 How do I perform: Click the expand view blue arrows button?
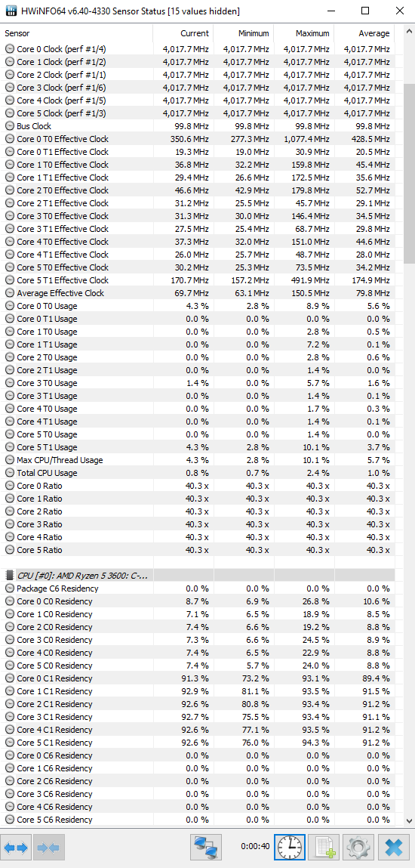16,846
